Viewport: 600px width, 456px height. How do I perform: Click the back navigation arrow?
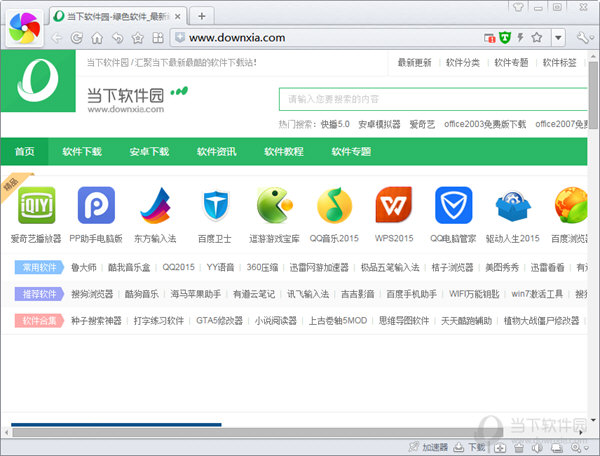coord(57,38)
